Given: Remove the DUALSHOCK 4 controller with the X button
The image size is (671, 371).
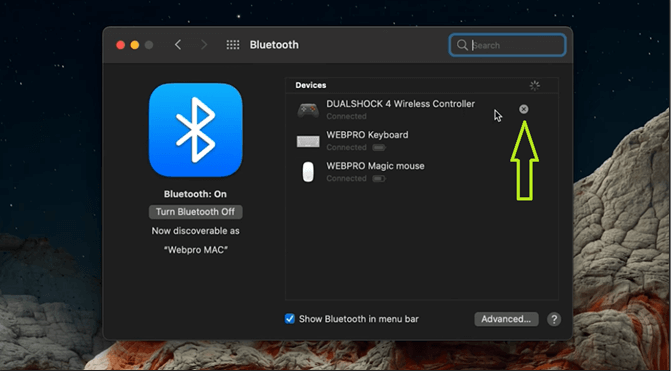Looking at the screenshot, I should coord(523,109).
